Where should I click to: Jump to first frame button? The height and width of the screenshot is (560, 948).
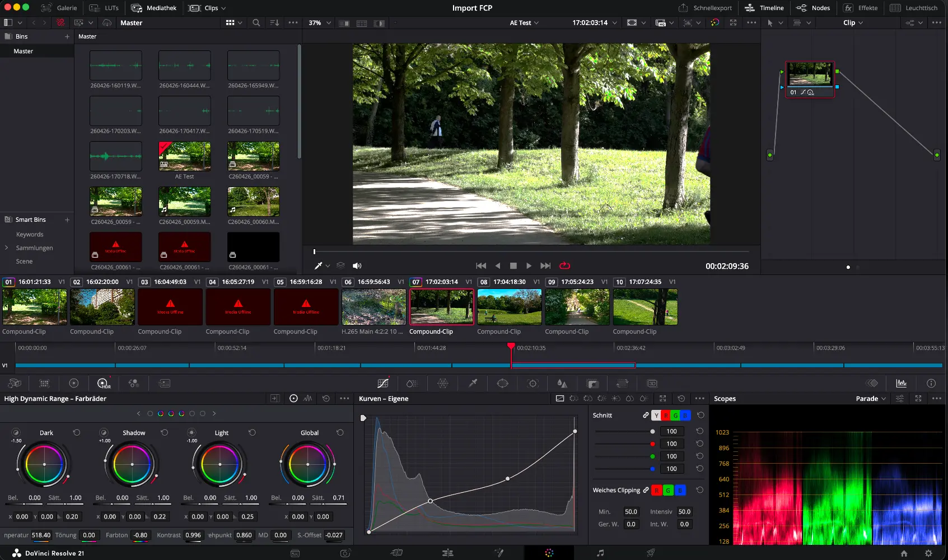pyautogui.click(x=481, y=266)
